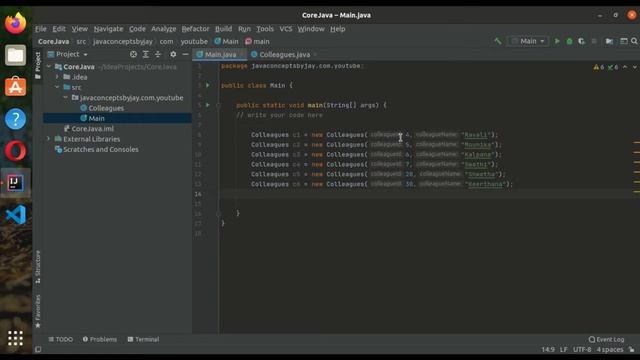Screen dimensions: 640x360
Task: Open Project panel settings gear
Action: pos(173,54)
